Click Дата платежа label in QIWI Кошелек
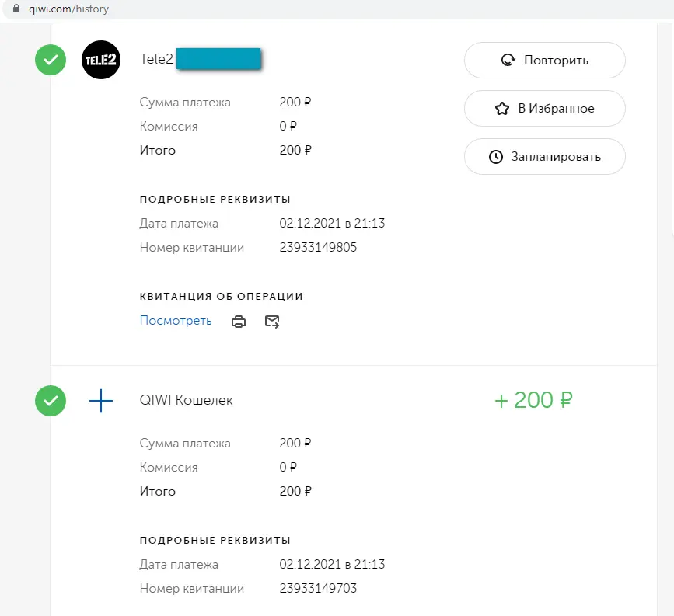Image resolution: width=674 pixels, height=616 pixels. [x=179, y=565]
